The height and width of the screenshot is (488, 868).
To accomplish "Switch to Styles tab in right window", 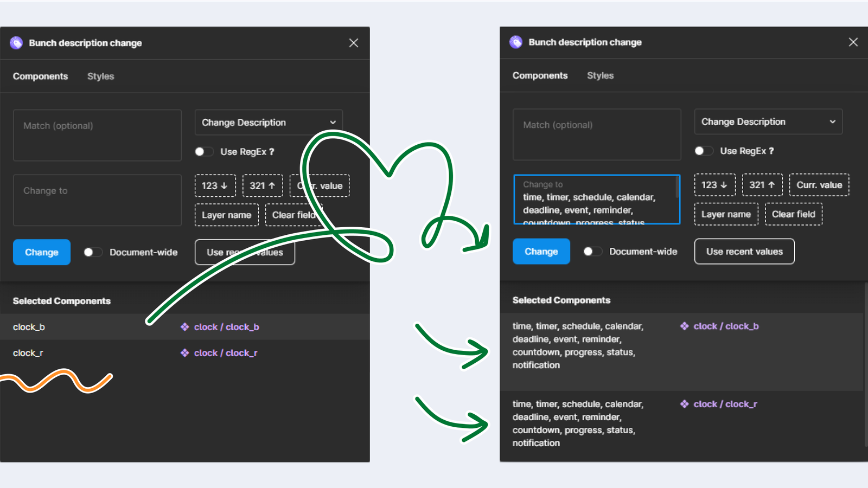I will point(601,75).
